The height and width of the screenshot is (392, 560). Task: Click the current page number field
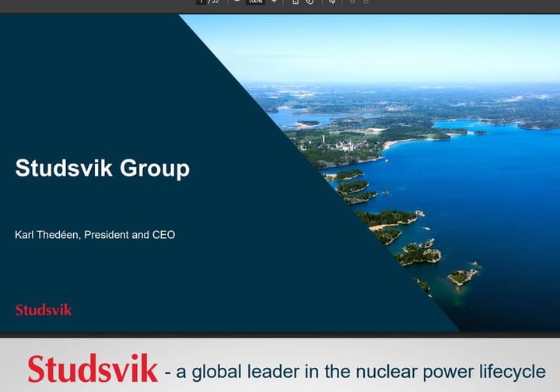click(201, 2)
